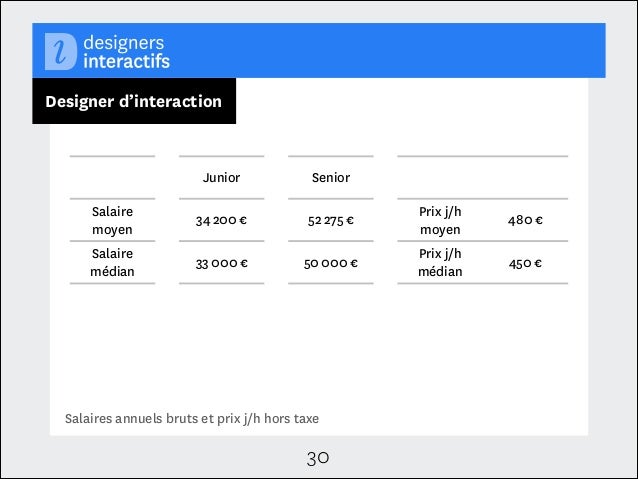638x479 pixels.
Task: Select the '480 €' value
Action: click(525, 220)
